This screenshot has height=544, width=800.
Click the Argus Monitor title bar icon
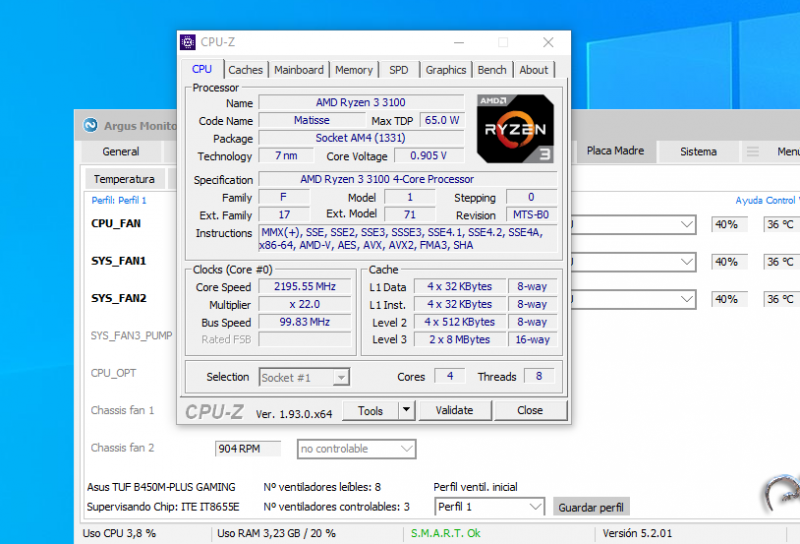point(89,126)
